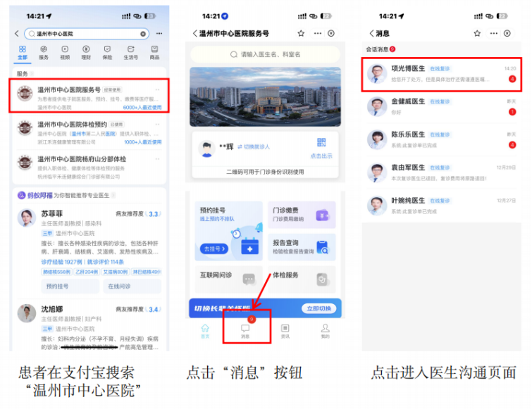Tap logo of 温州市中心医院体检预约
Image resolution: width=532 pixels, height=409 pixels.
[x=25, y=128]
